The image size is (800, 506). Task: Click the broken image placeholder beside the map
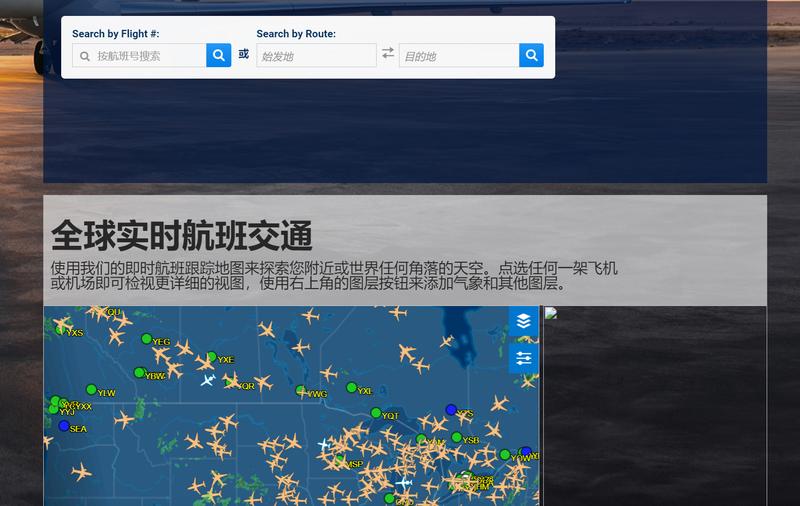tap(551, 313)
